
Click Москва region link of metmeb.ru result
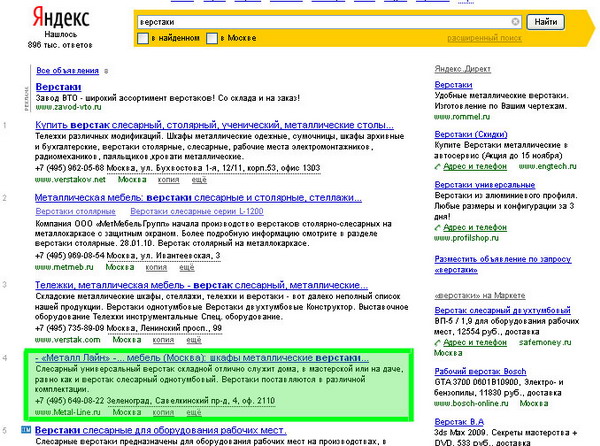[x=120, y=267]
